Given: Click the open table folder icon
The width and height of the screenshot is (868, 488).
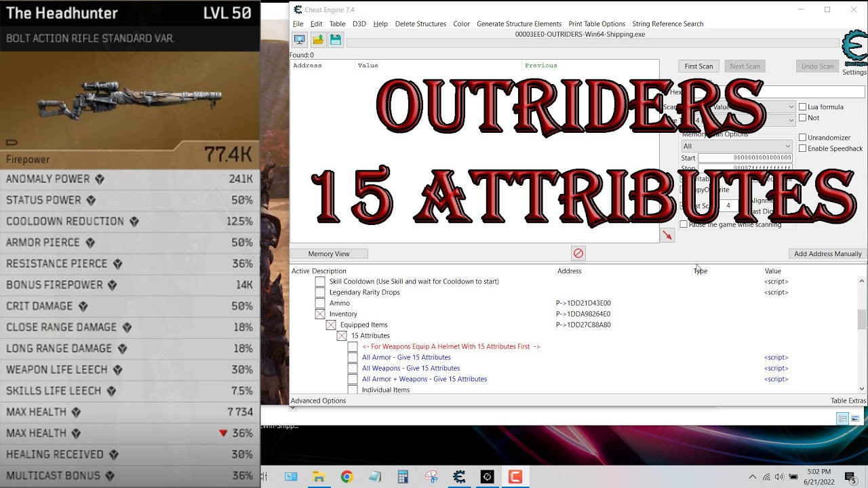Looking at the screenshot, I should 317,40.
